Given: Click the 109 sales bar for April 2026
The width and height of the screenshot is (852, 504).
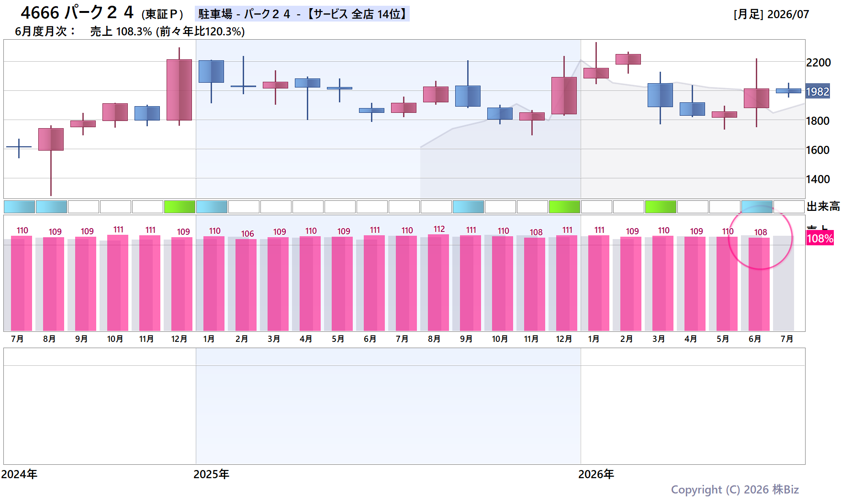Looking at the screenshot, I should tap(695, 284).
